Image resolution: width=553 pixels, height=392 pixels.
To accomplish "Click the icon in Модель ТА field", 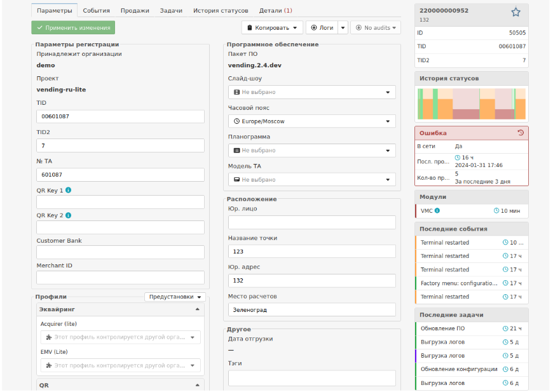I will click(x=236, y=179).
